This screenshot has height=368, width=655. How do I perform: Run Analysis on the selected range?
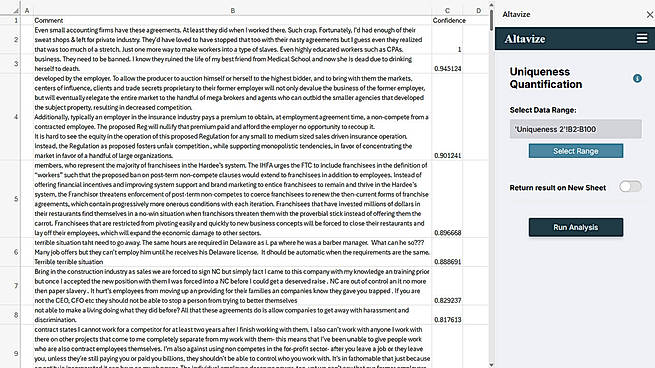[576, 227]
